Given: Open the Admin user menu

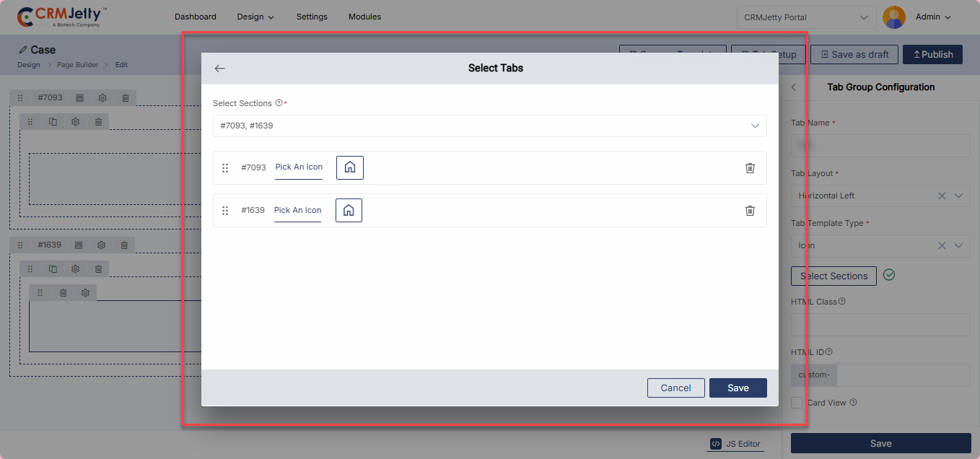Looking at the screenshot, I should point(932,17).
